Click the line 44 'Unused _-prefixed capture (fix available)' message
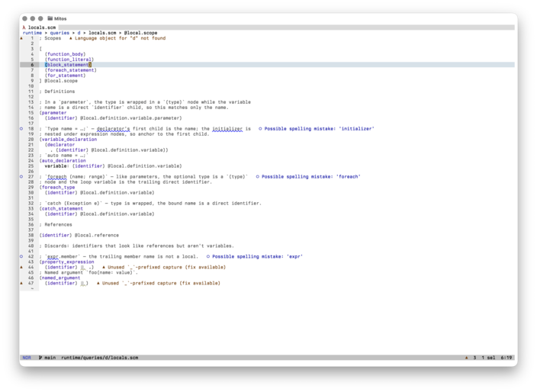Image resolution: width=537 pixels, height=392 pixels. [167, 267]
